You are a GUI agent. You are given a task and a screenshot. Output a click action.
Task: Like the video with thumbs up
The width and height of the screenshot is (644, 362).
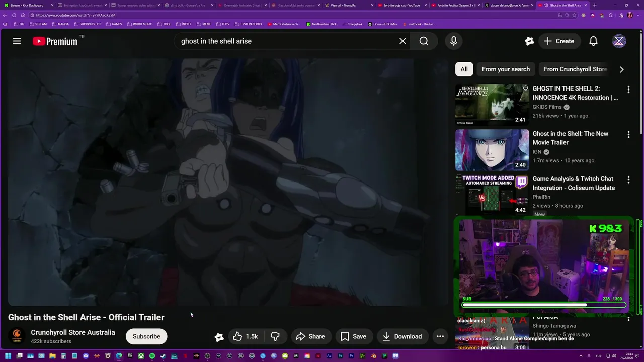(x=246, y=336)
